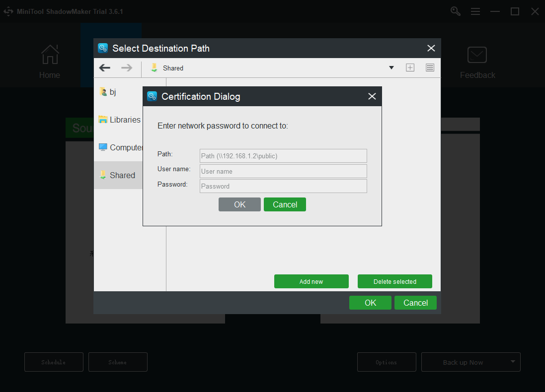Minimize the ShadowMaker window
This screenshot has width=545, height=392.
pos(495,11)
